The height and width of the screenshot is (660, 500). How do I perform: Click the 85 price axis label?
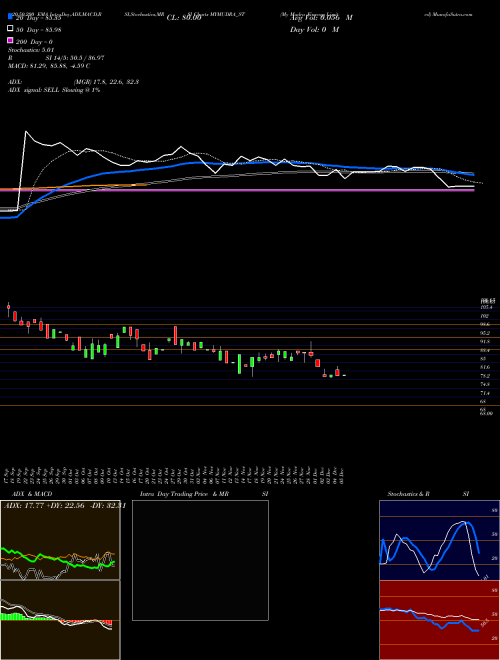(483, 359)
